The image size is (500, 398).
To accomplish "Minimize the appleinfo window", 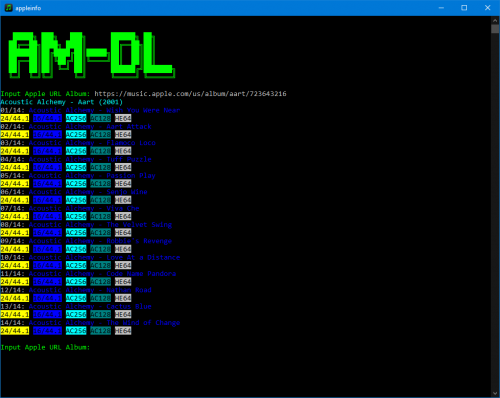I will [441, 8].
